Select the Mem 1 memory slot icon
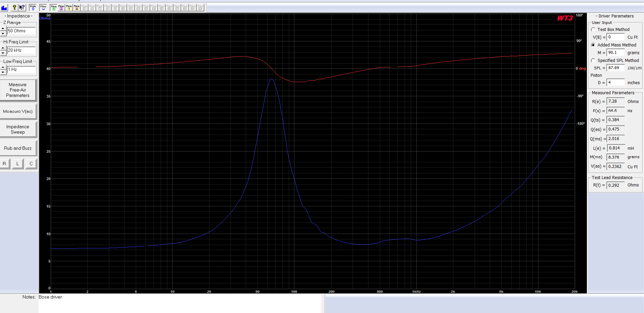The width and height of the screenshot is (644, 313). (54, 7)
